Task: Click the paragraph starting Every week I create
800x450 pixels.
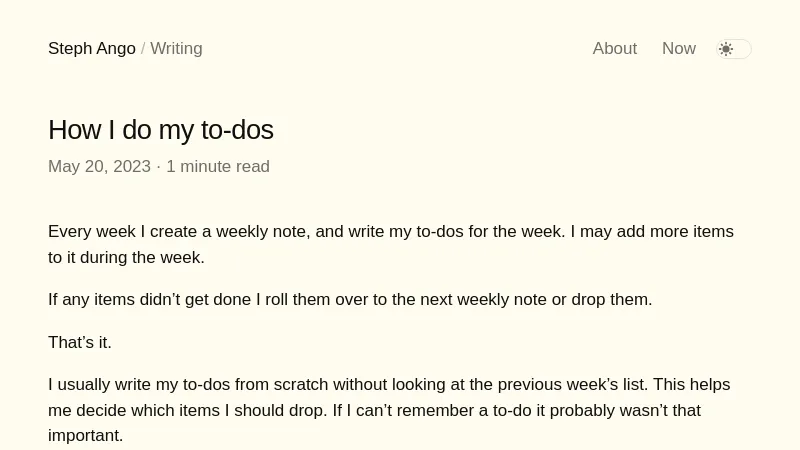Action: point(390,232)
